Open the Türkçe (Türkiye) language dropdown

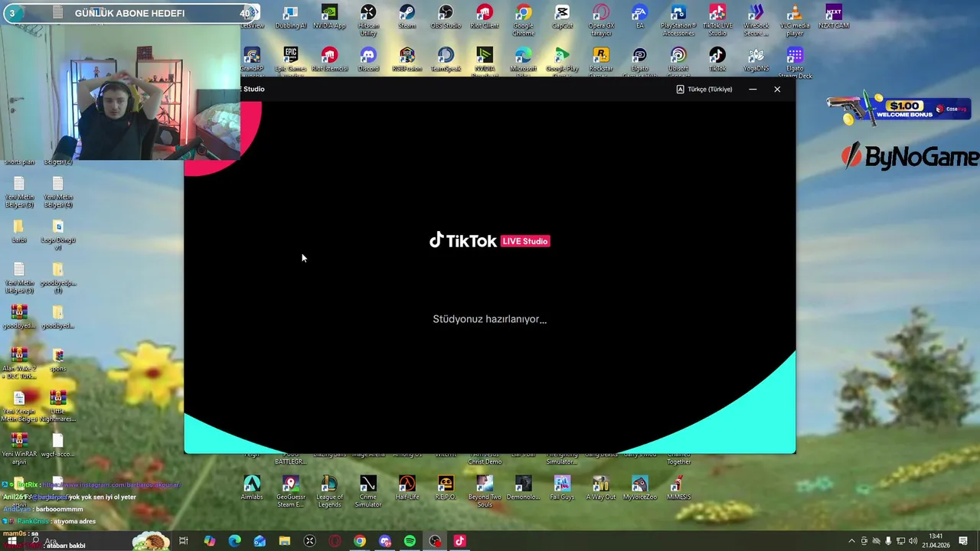click(x=704, y=90)
